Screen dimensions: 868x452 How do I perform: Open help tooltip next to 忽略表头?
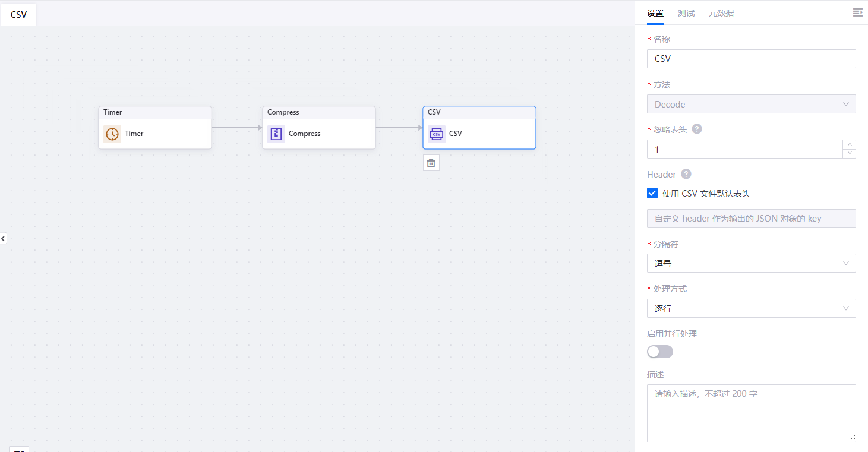697,129
